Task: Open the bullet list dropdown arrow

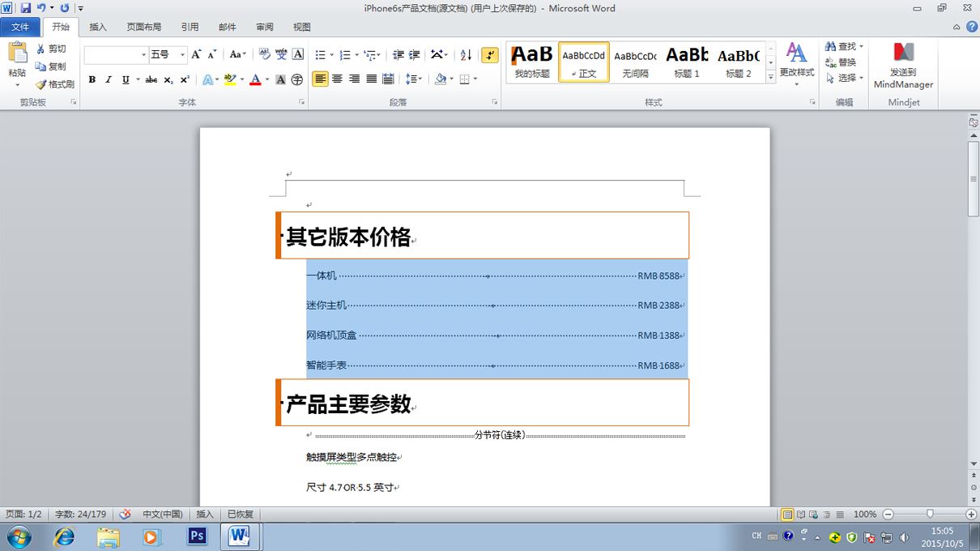Action: pyautogui.click(x=331, y=55)
